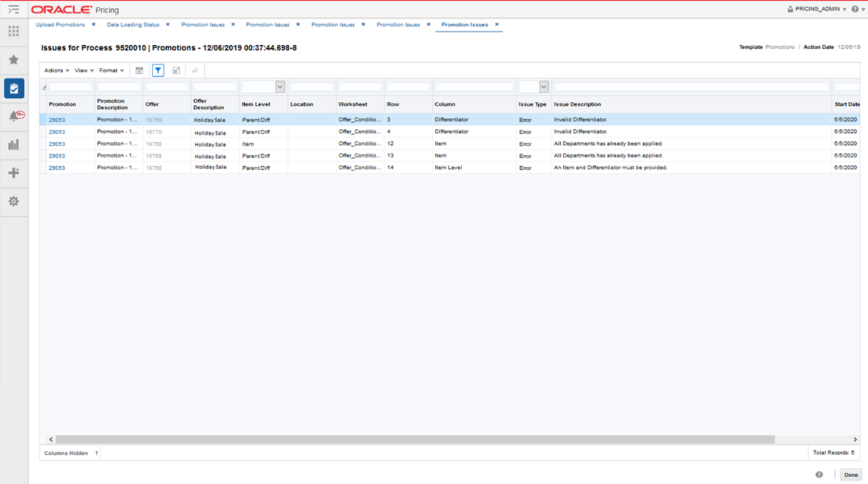This screenshot has width=868, height=484.
Task: Click the scrollbar left arrow
Action: [51, 440]
